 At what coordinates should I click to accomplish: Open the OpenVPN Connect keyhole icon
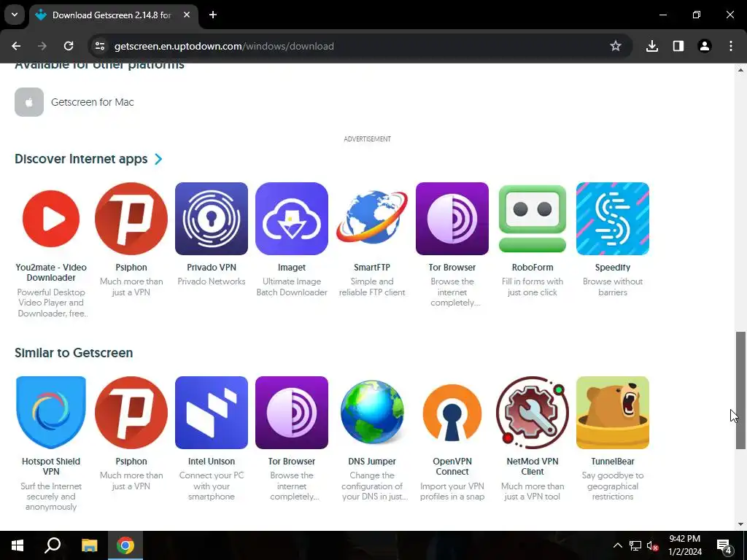pyautogui.click(x=452, y=413)
